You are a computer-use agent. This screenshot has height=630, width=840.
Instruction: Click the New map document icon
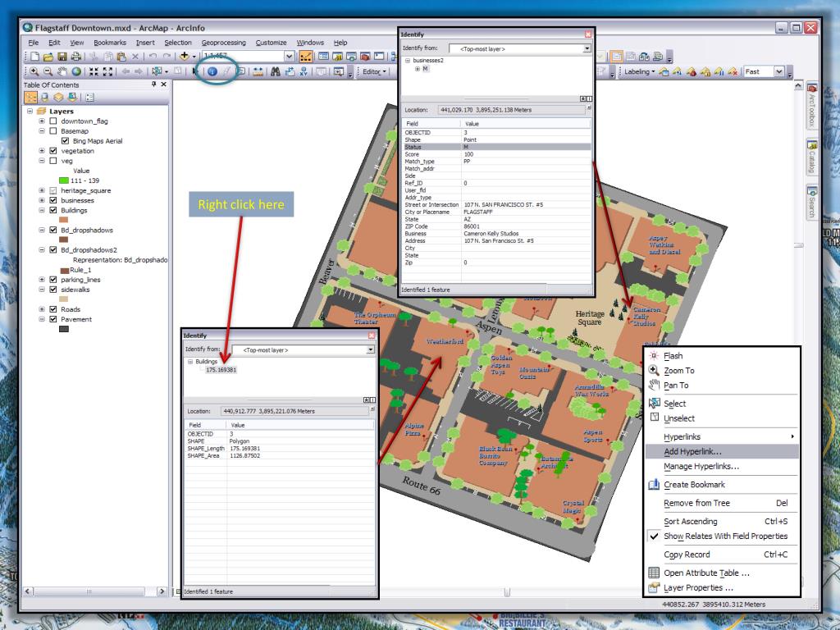tap(34, 57)
